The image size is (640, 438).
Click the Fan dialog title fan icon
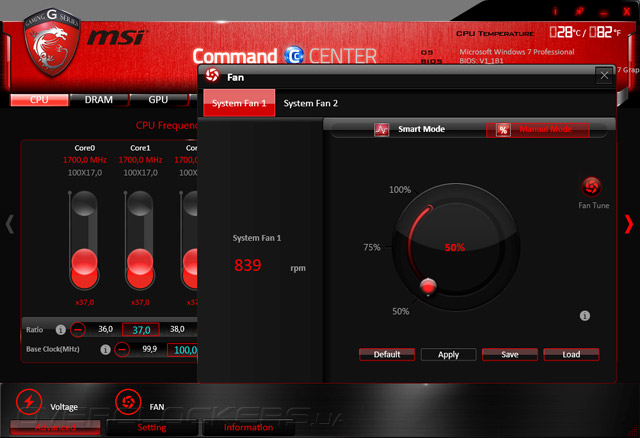pos(212,76)
